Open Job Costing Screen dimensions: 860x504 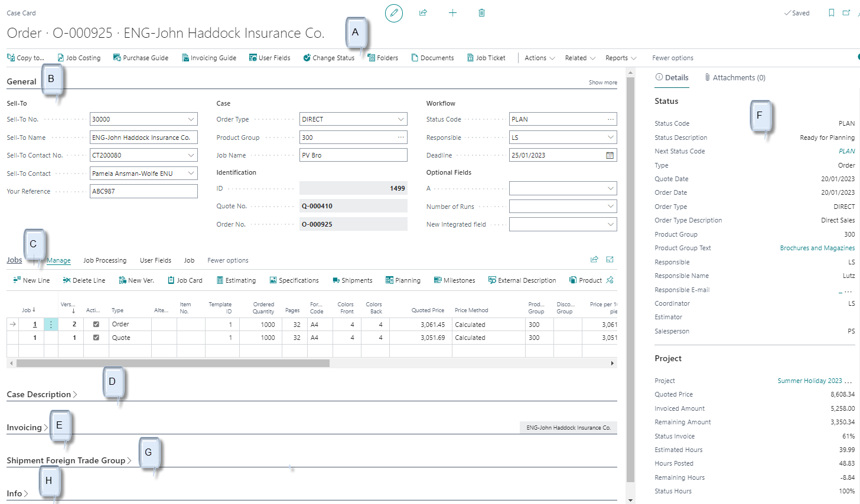pos(79,58)
